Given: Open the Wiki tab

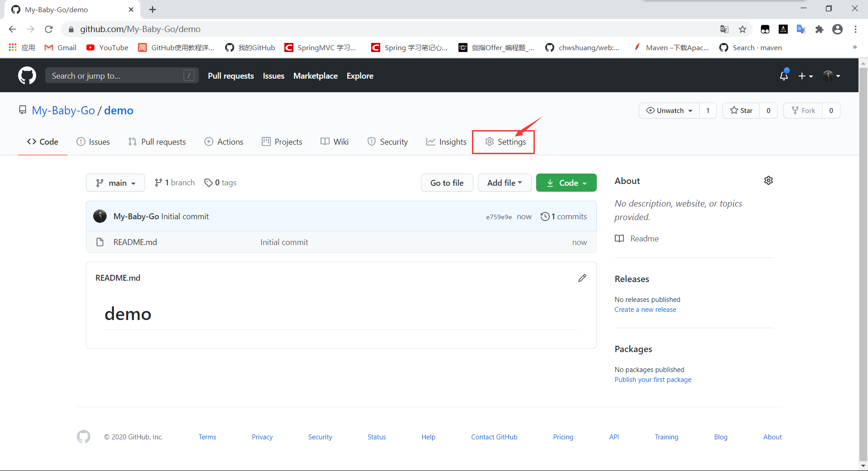Looking at the screenshot, I should (335, 142).
